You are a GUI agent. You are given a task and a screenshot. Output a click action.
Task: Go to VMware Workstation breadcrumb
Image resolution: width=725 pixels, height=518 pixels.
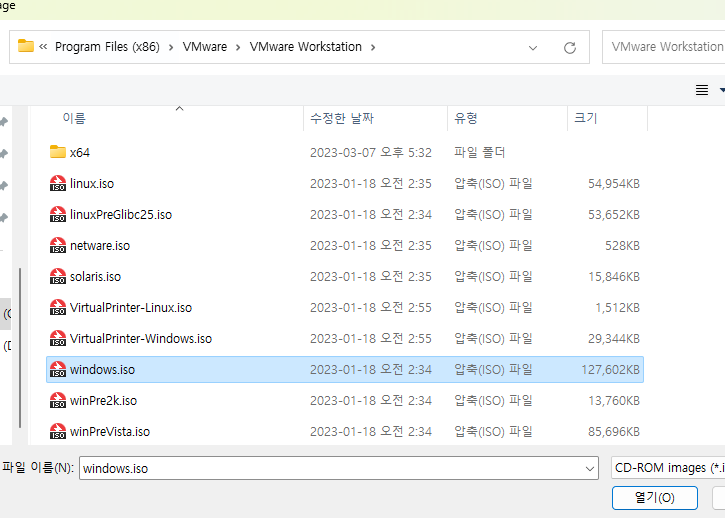(306, 47)
